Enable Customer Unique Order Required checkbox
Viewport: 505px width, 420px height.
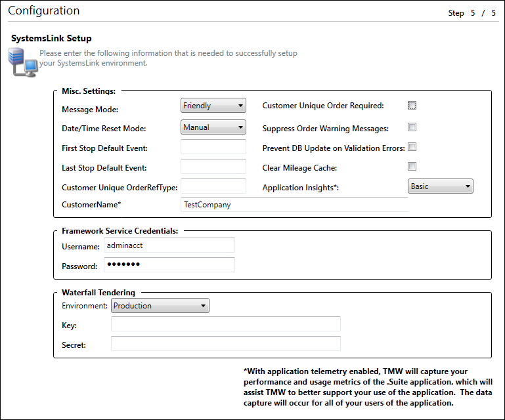point(412,106)
